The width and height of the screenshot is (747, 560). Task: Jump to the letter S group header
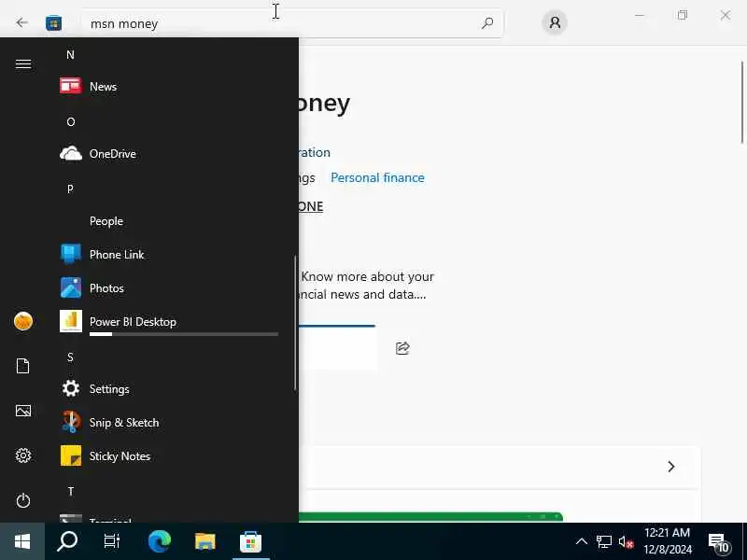coord(70,357)
